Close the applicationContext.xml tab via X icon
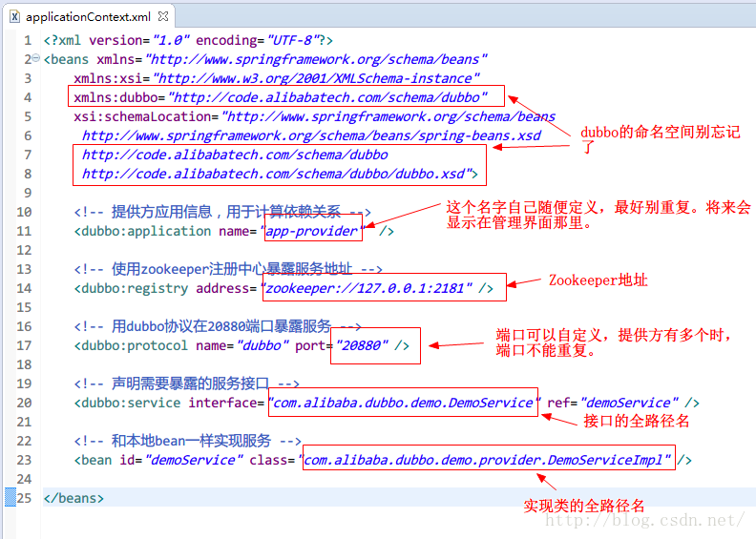This screenshot has width=756, height=539. tap(163, 16)
